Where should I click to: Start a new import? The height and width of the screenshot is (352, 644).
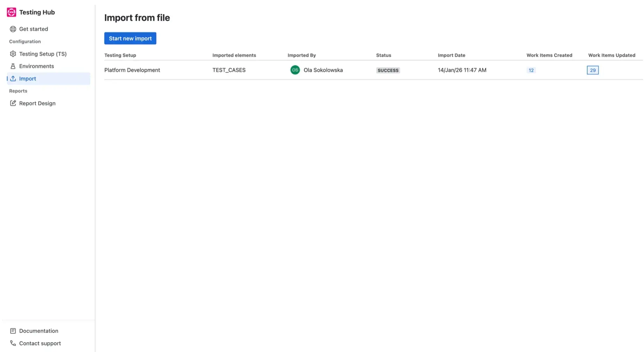click(x=130, y=38)
